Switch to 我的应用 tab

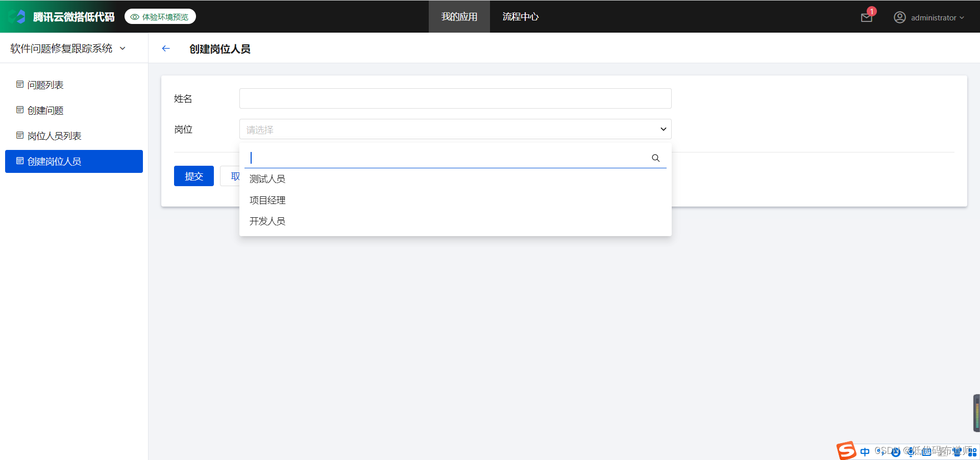point(459,16)
